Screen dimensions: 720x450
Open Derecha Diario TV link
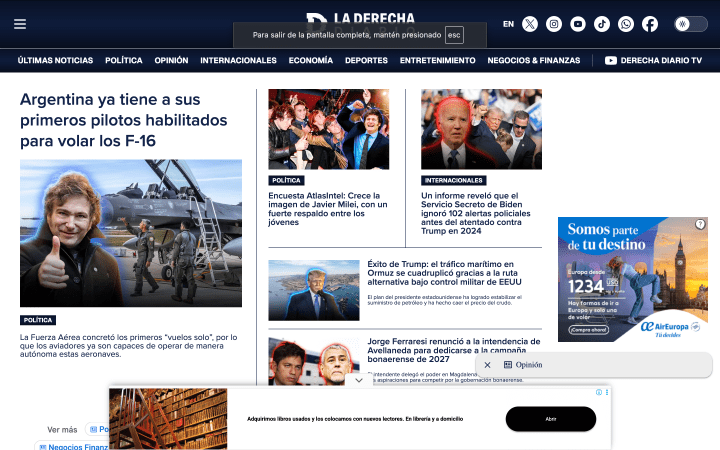point(661,60)
